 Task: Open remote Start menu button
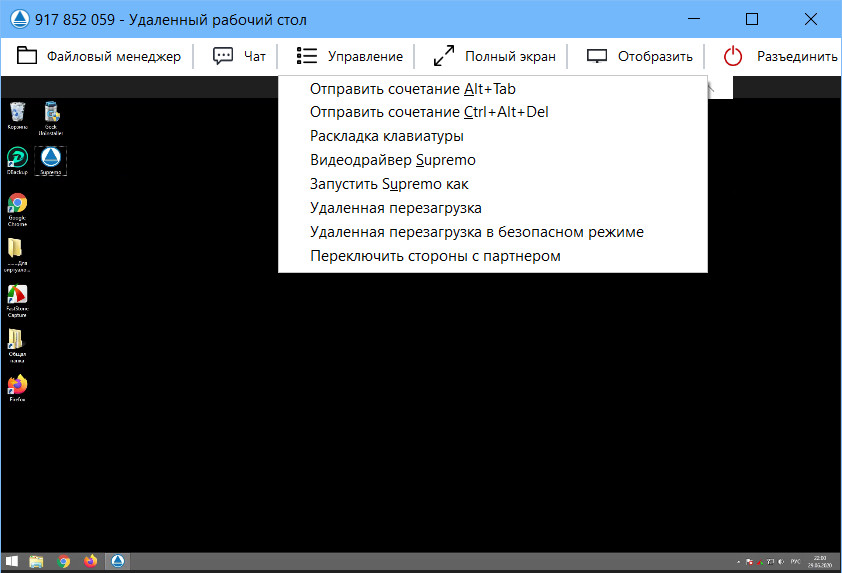(11, 561)
